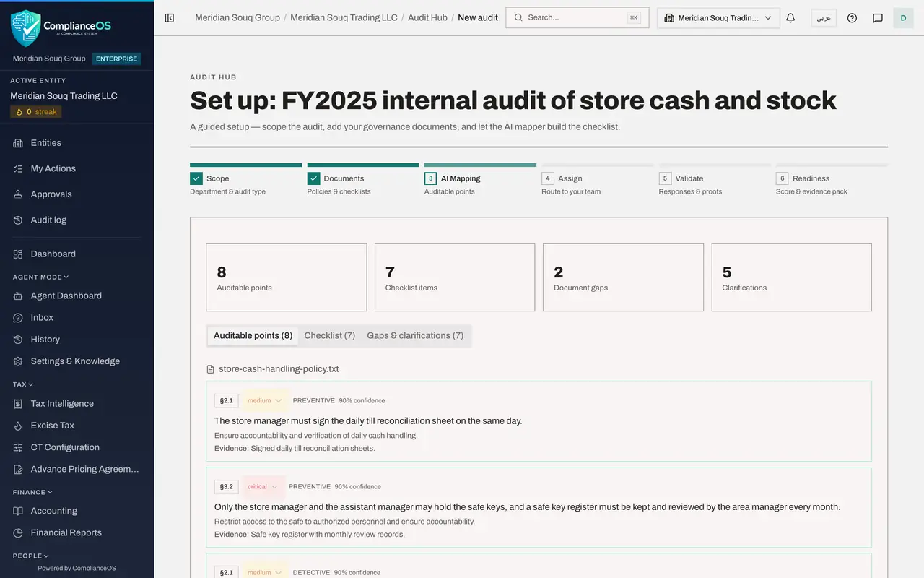Click the Document gaps stat card
This screenshot has height=578, width=924.
click(x=623, y=277)
